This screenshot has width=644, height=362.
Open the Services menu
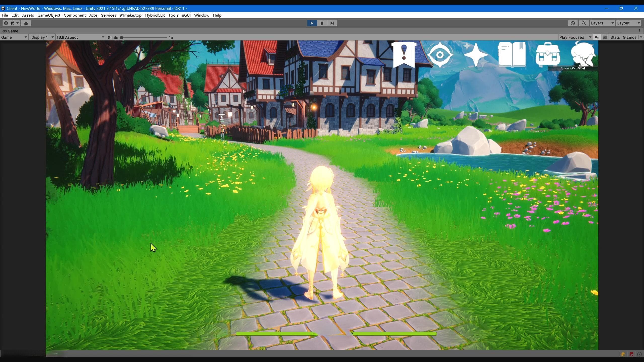tap(108, 15)
